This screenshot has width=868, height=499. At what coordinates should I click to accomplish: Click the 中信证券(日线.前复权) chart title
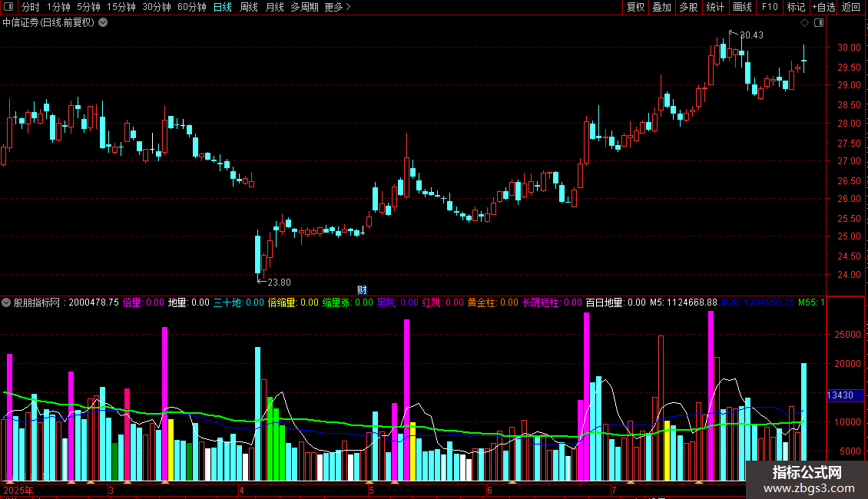(48, 23)
